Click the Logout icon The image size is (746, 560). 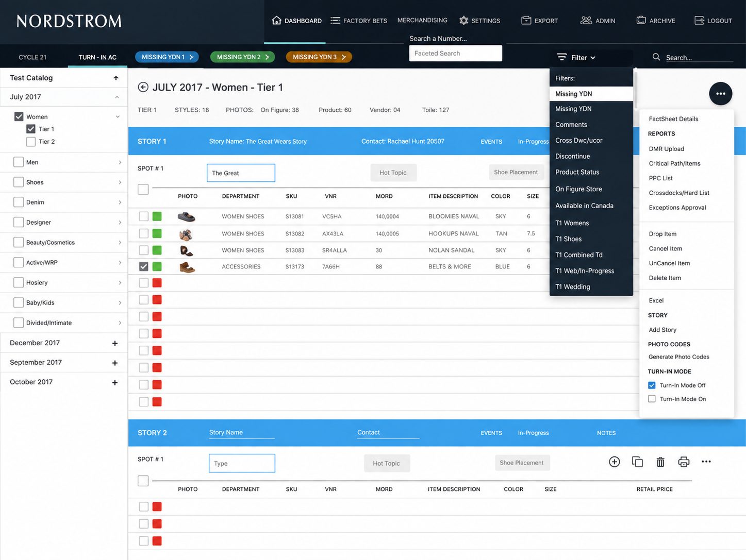click(699, 20)
